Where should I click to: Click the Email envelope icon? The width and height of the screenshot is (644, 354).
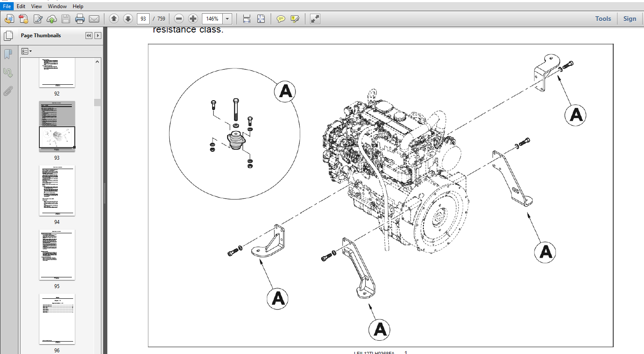tap(94, 19)
